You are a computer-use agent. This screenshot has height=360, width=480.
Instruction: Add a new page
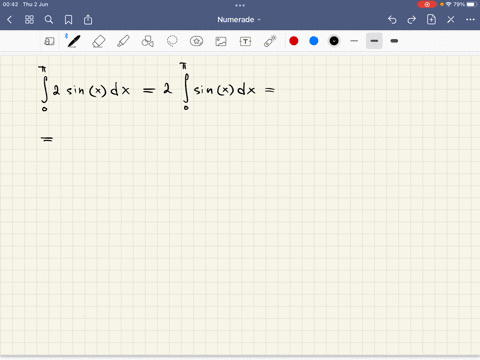(431, 20)
